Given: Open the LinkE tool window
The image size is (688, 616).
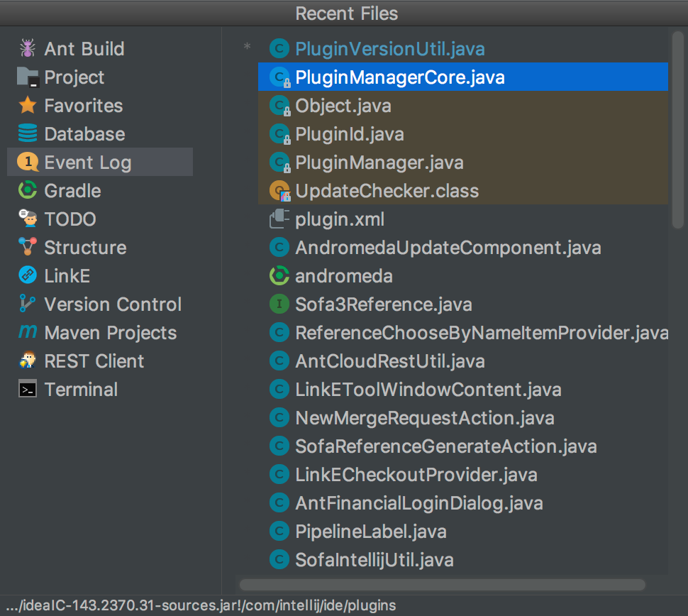Looking at the screenshot, I should pyautogui.click(x=100, y=275).
